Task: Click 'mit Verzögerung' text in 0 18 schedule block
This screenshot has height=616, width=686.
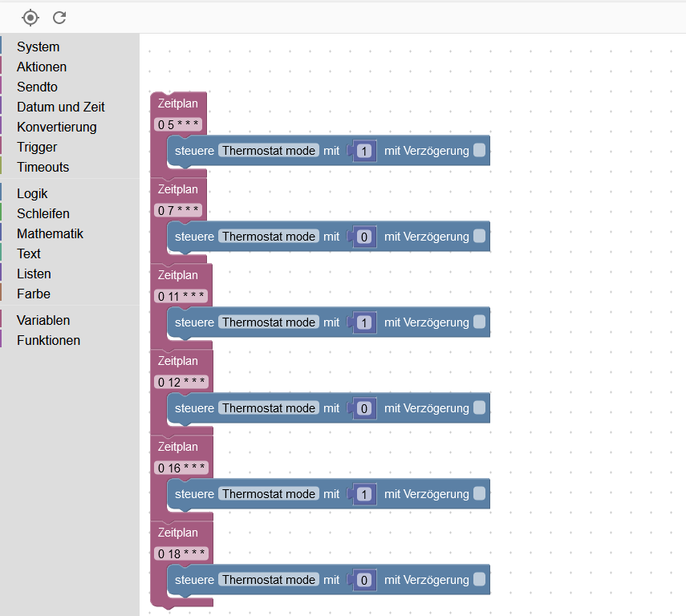Action: 427,580
